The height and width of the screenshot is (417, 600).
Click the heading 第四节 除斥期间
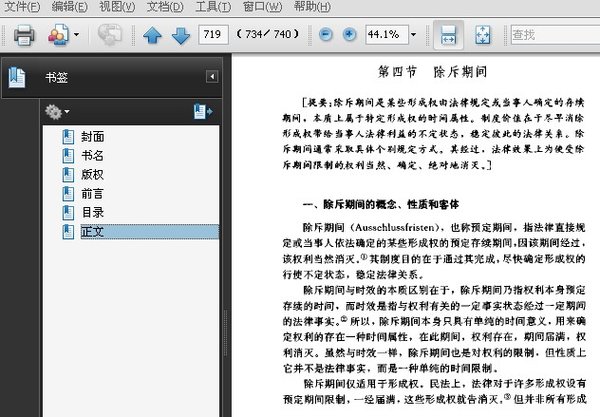pyautogui.click(x=433, y=72)
